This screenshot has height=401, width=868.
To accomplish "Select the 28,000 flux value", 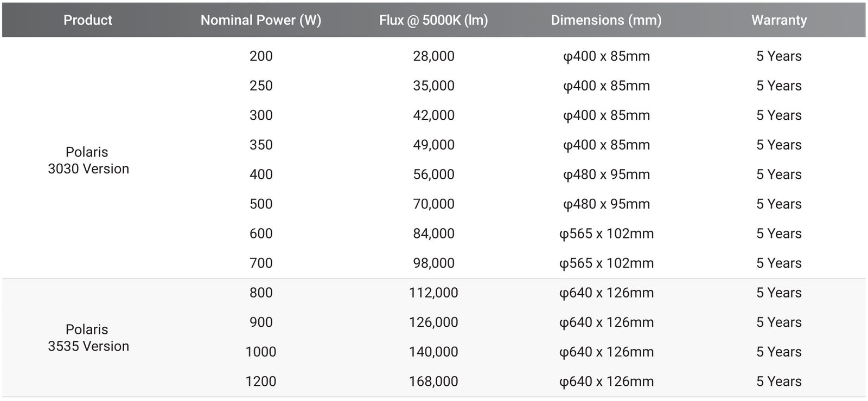I will (x=433, y=56).
